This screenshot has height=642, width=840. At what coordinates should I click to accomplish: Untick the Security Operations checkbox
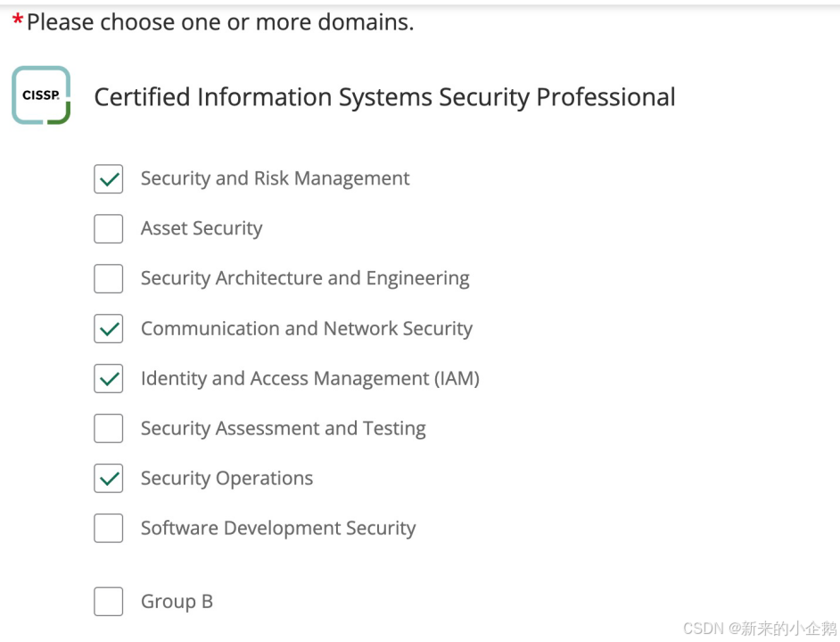point(109,479)
